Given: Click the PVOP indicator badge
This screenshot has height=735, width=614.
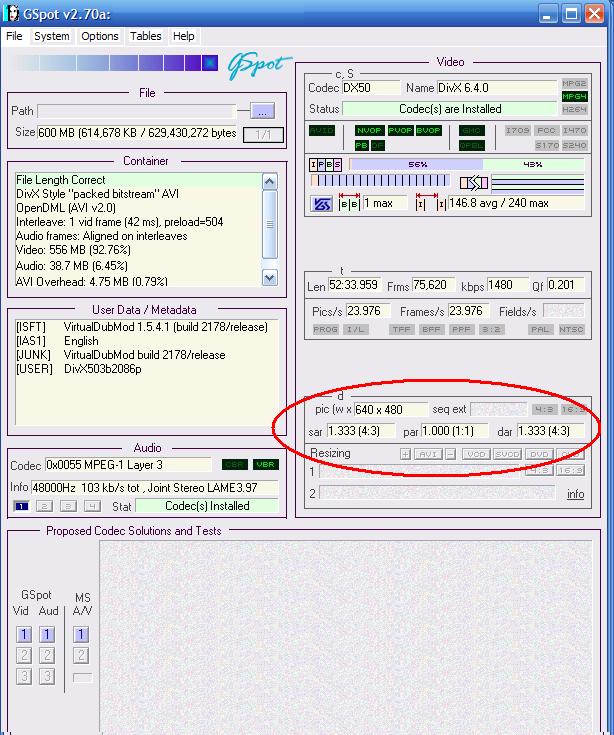Looking at the screenshot, I should [x=400, y=130].
